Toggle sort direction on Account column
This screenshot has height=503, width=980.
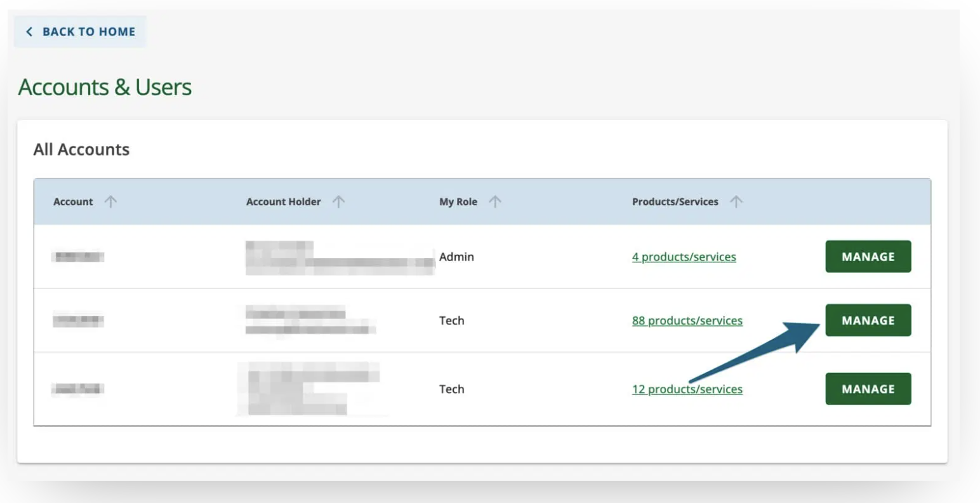point(111,201)
